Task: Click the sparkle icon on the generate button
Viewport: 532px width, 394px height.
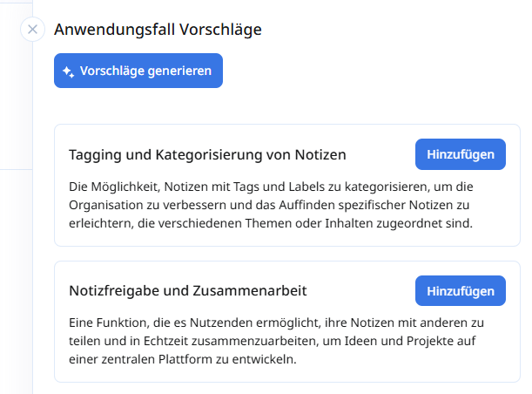Action: click(x=68, y=71)
